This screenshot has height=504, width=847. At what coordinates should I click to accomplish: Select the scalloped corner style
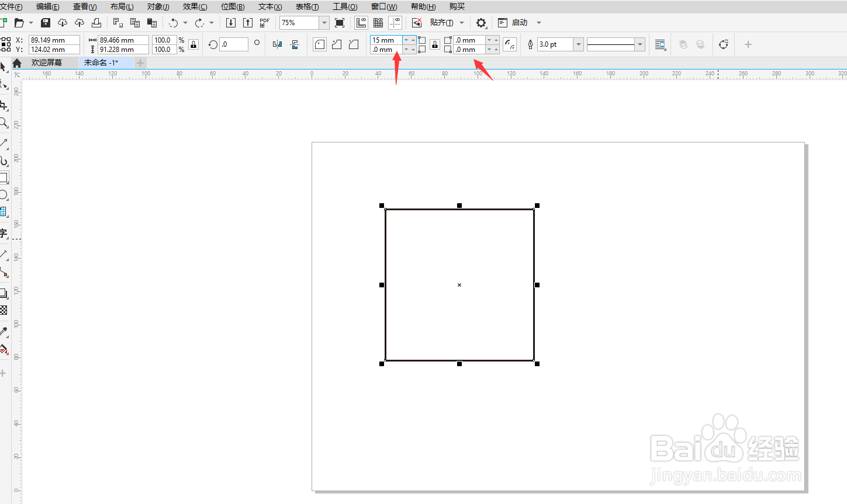337,44
